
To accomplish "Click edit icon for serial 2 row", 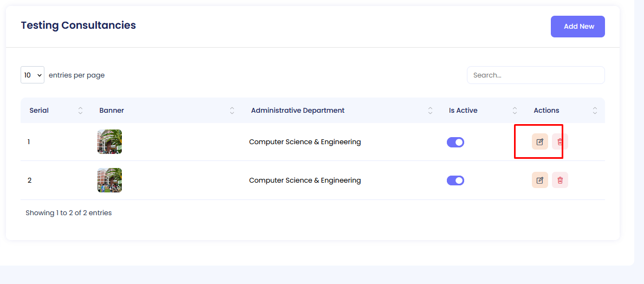I will pos(539,180).
